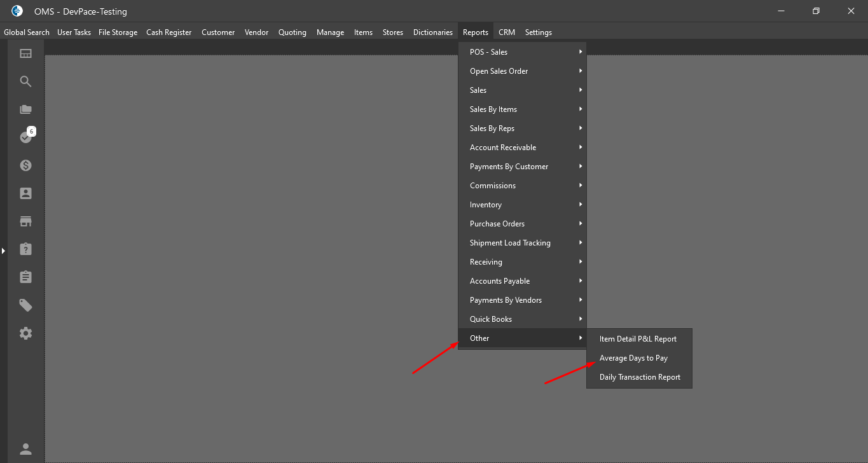Open the Dictionaries menu in menu bar
The height and width of the screenshot is (463, 868).
click(x=432, y=32)
